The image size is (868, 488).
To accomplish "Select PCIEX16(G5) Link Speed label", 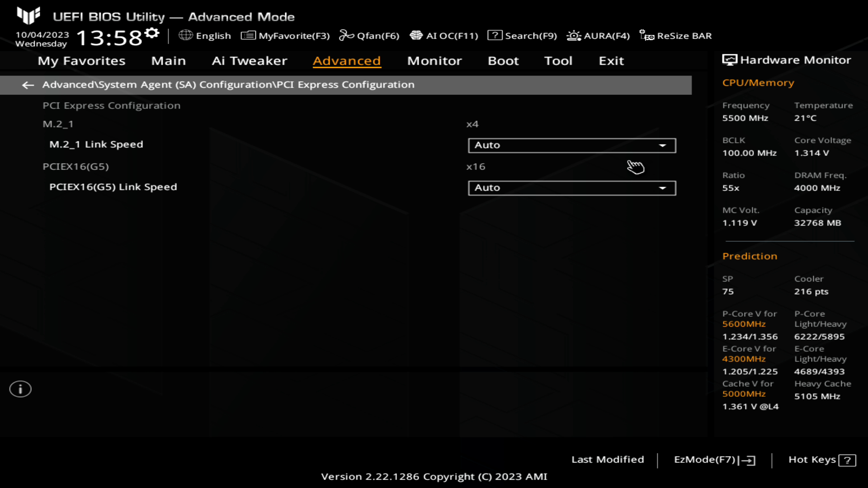I will point(113,187).
